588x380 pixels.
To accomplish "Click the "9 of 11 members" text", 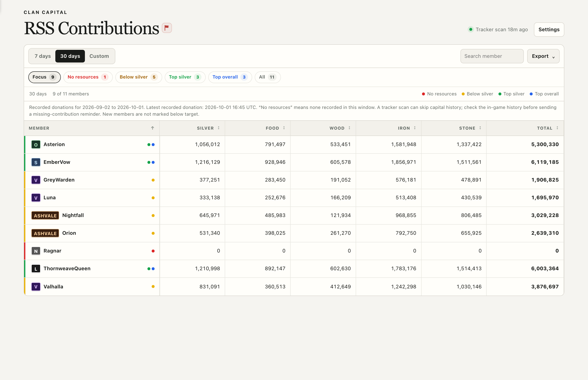I will (x=71, y=94).
